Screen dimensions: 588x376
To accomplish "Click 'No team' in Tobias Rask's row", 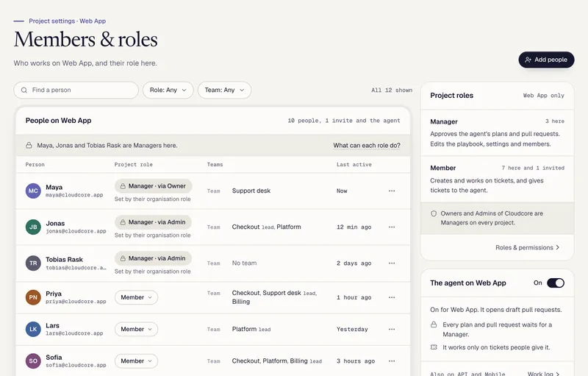I will coord(244,263).
